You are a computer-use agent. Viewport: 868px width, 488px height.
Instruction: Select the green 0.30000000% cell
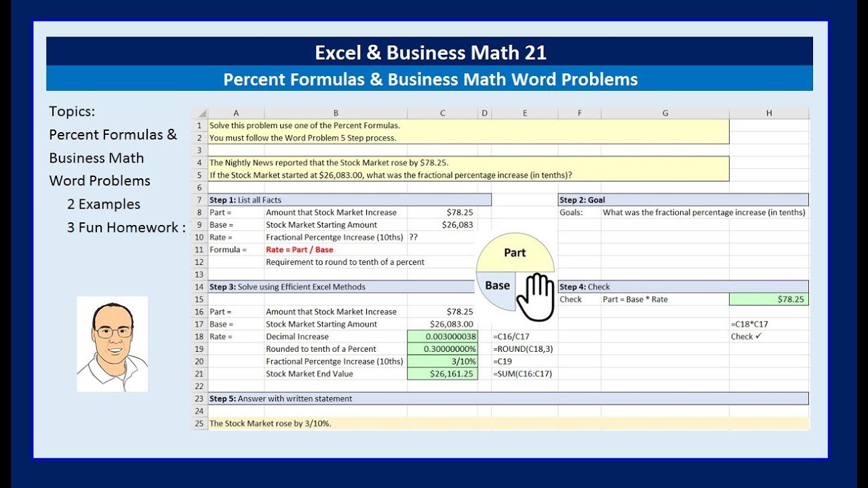pyautogui.click(x=443, y=349)
